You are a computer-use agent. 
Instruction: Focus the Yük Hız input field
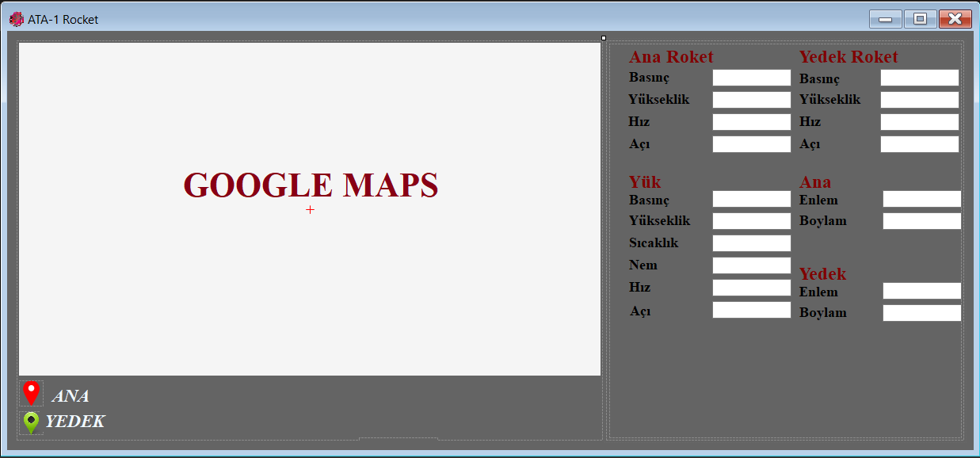(752, 288)
